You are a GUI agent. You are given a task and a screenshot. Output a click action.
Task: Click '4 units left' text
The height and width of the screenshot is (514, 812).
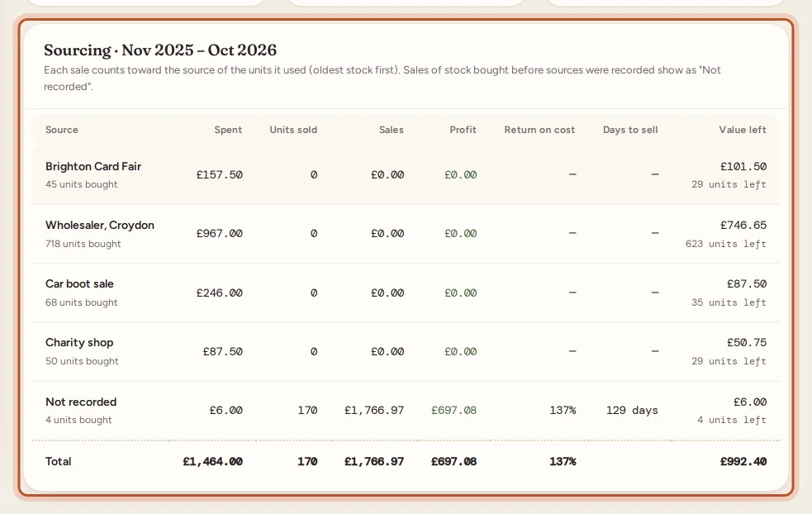click(732, 421)
